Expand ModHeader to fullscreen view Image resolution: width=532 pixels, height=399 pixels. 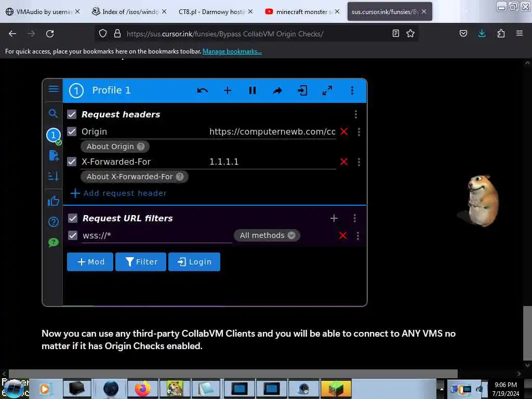[327, 90]
